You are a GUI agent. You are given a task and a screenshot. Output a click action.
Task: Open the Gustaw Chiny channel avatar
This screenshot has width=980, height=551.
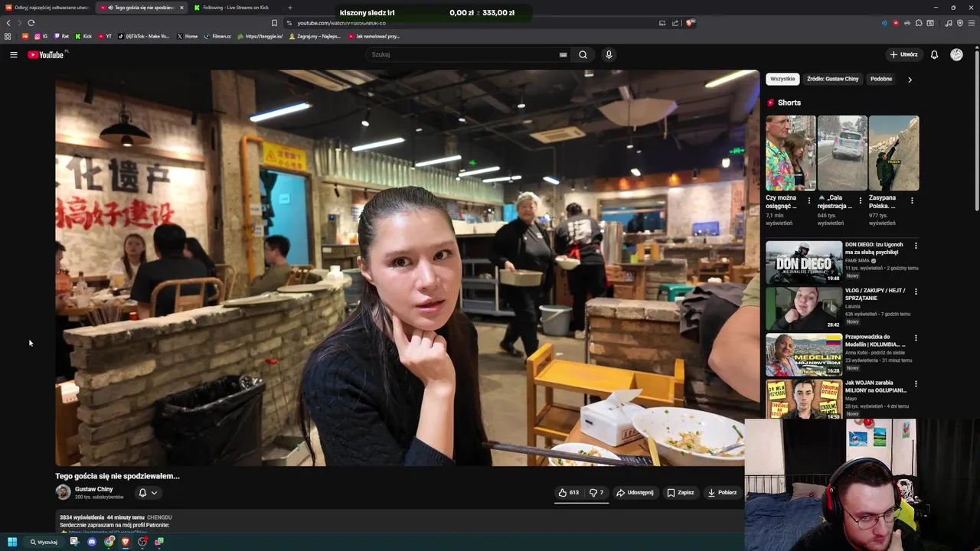63,492
